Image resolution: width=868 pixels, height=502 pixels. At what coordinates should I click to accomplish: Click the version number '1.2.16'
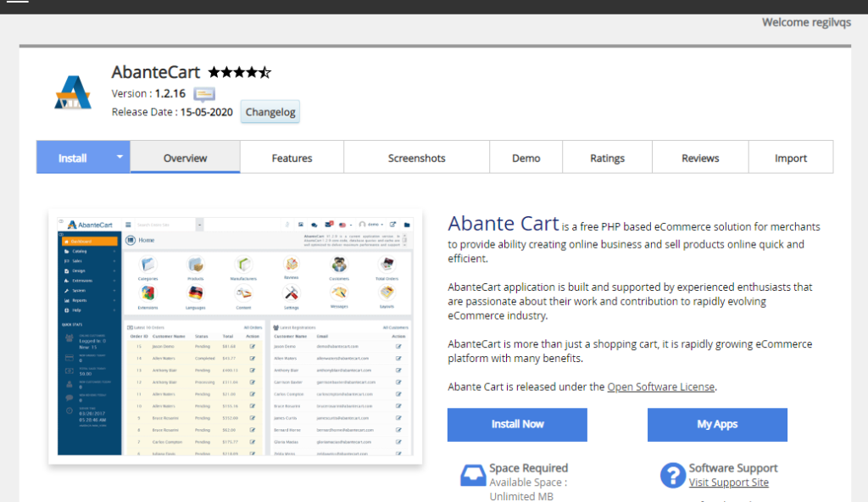click(x=170, y=93)
